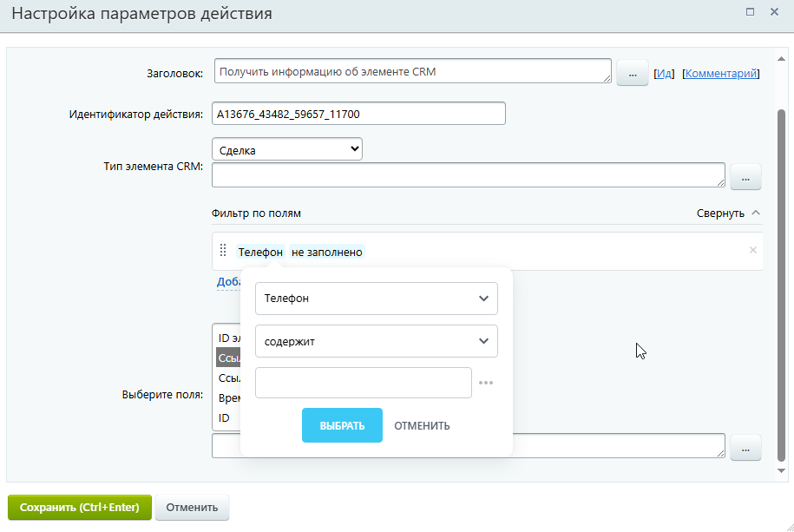Image resolution: width=794 pixels, height=532 pixels.
Task: Click the Отменить button at bottom
Action: pos(192,508)
